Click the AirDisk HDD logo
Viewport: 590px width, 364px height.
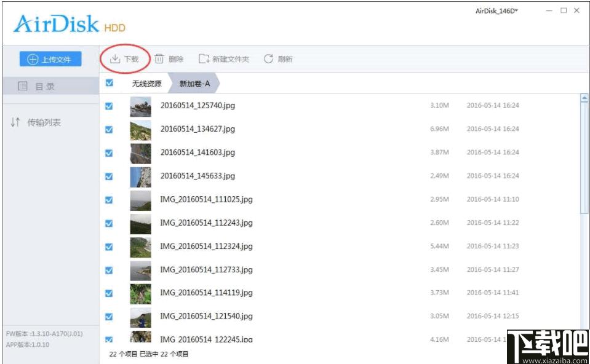click(70, 24)
